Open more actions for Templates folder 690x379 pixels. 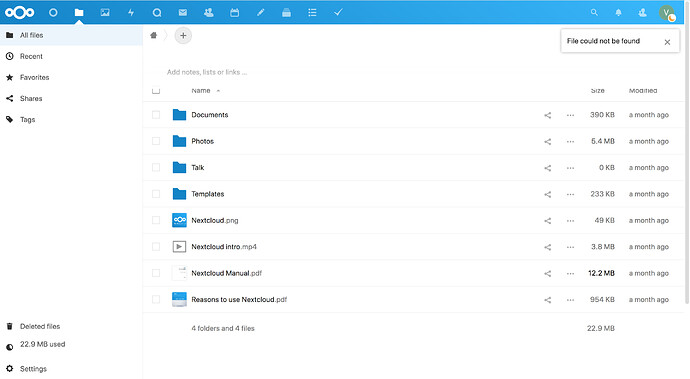(570, 194)
